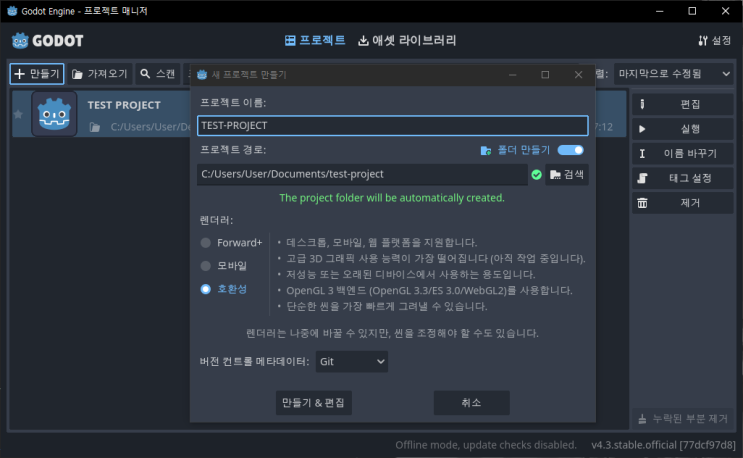Click the Godot icon in the main window title bar
The image size is (743, 458).
pos(12,10)
